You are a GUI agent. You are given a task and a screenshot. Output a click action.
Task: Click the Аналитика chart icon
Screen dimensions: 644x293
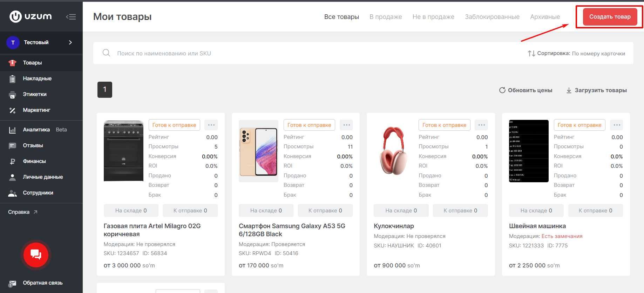(x=12, y=130)
